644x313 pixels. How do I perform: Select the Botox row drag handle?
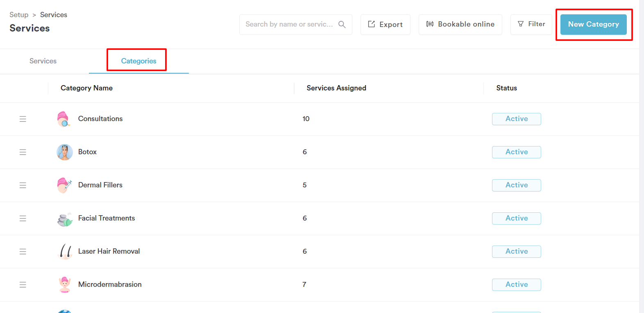pos(23,152)
